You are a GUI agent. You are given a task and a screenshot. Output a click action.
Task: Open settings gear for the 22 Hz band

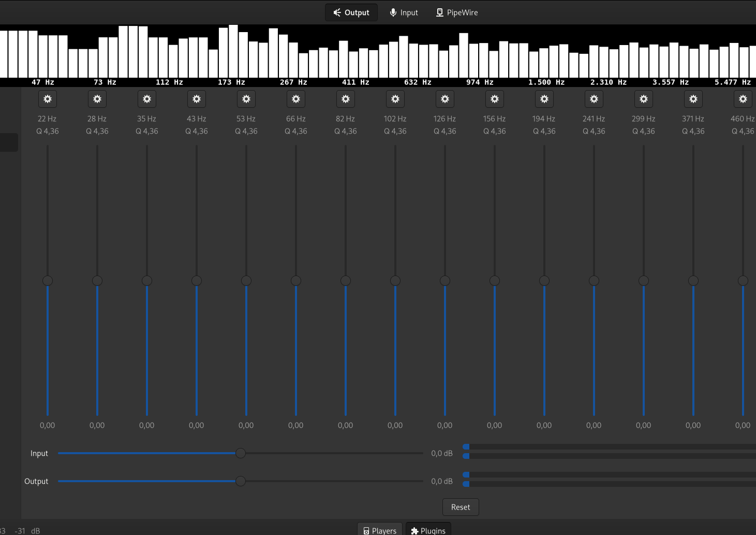pyautogui.click(x=48, y=99)
